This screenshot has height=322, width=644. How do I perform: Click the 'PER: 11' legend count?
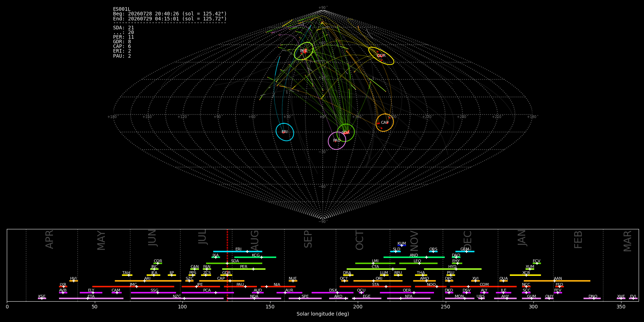point(123,37)
